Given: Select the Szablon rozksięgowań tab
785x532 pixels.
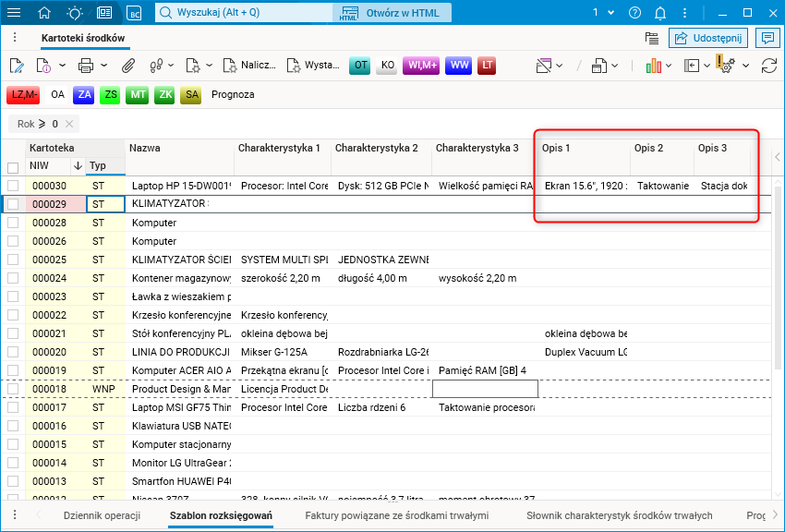Looking at the screenshot, I should [x=221, y=515].
